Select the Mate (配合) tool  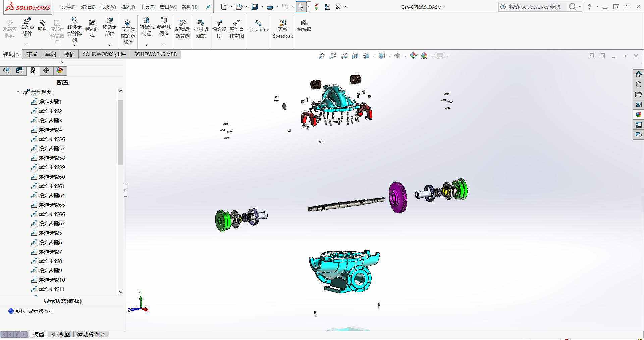pos(42,26)
